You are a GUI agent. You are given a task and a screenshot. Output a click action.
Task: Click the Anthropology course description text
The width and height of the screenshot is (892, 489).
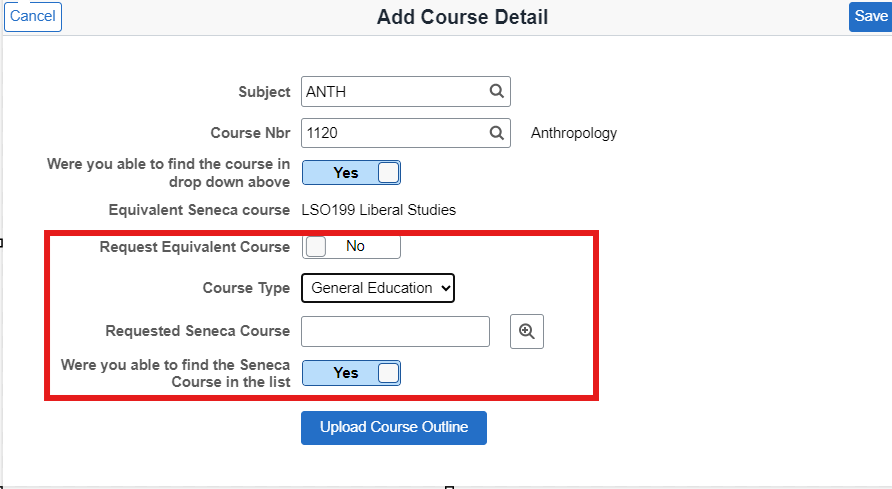(x=574, y=133)
